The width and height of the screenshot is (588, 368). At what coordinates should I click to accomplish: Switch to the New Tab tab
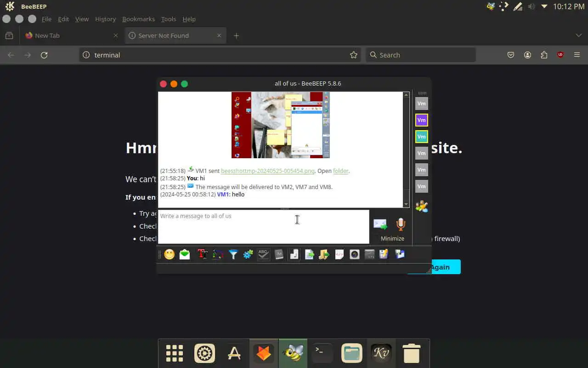tap(72, 35)
